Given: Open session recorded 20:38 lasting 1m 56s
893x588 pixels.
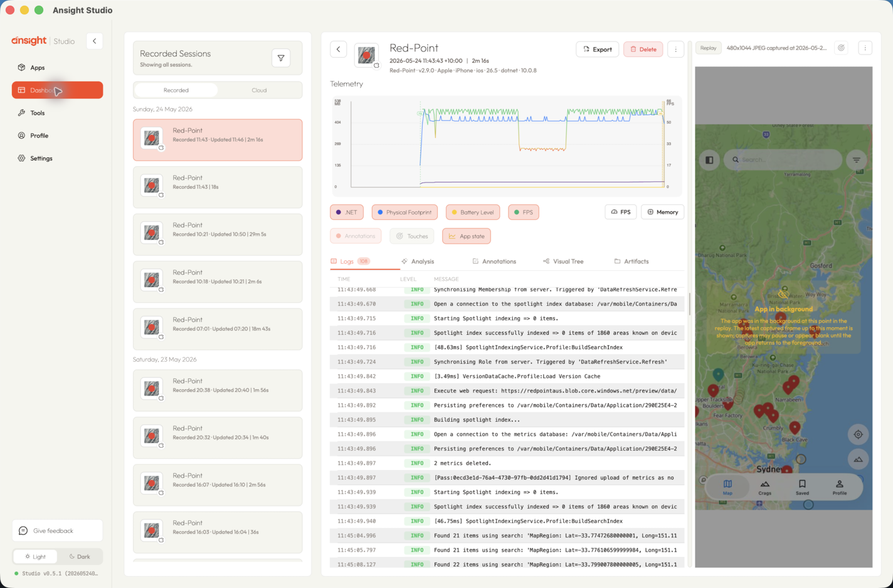Looking at the screenshot, I should point(218,391).
